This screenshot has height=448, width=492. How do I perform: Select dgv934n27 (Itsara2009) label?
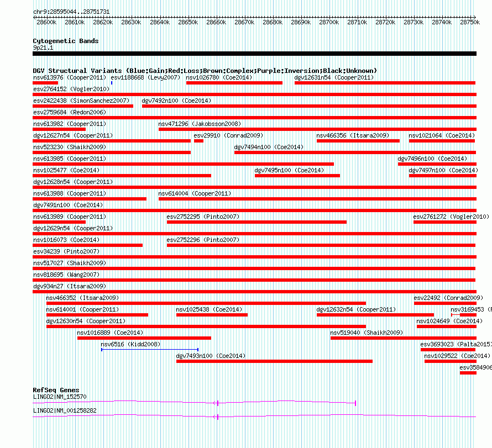[70, 286]
